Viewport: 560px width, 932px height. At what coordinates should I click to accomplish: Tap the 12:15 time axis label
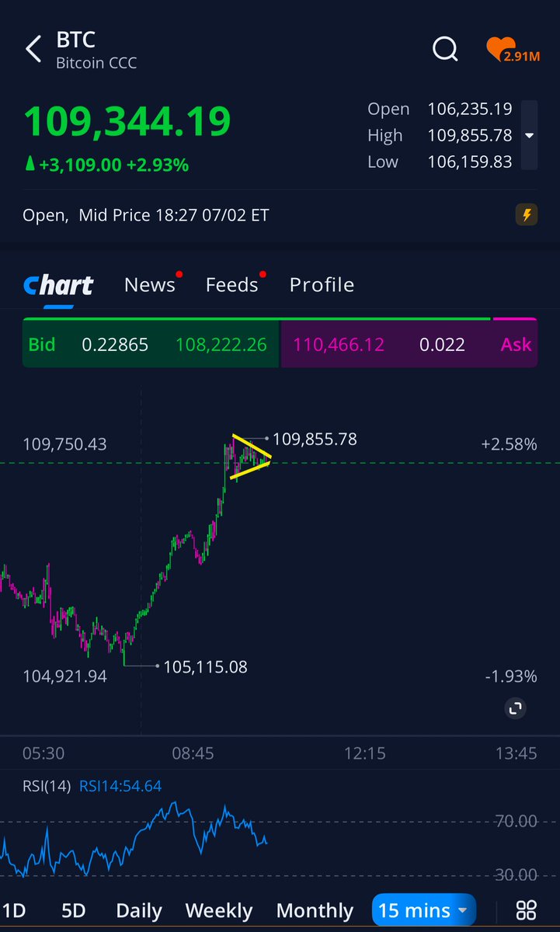click(364, 753)
